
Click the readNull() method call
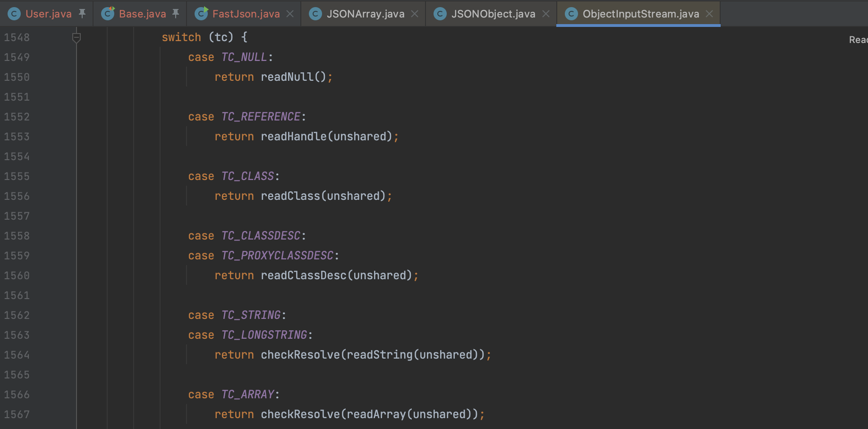tap(293, 77)
